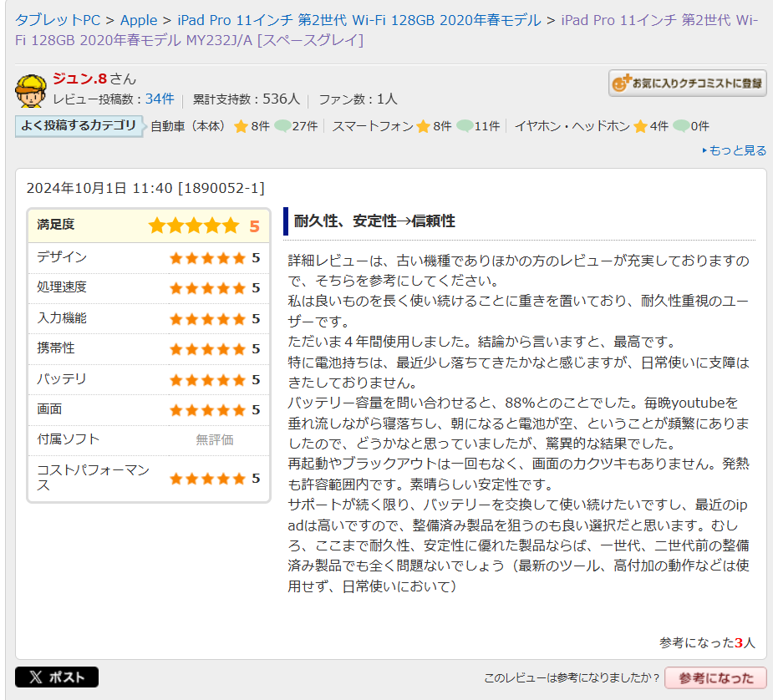Click star icon next to スマートフォン
The width and height of the screenshot is (773, 700).
point(423,127)
